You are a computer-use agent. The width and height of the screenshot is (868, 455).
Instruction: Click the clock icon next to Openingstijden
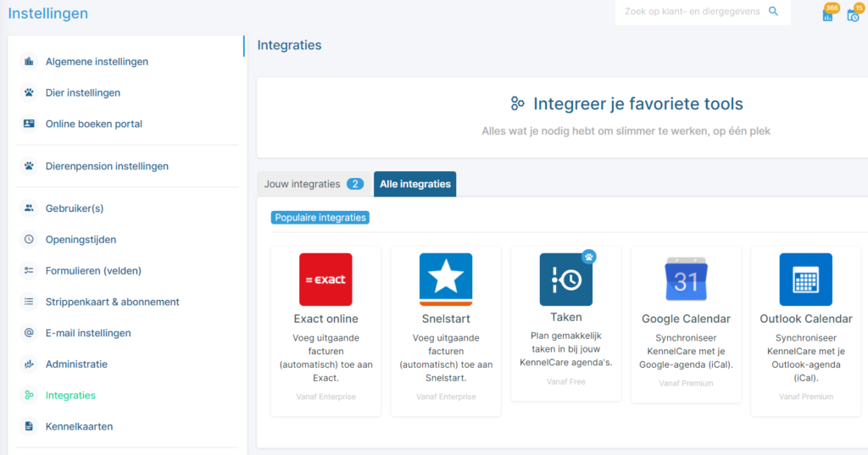[x=29, y=240]
